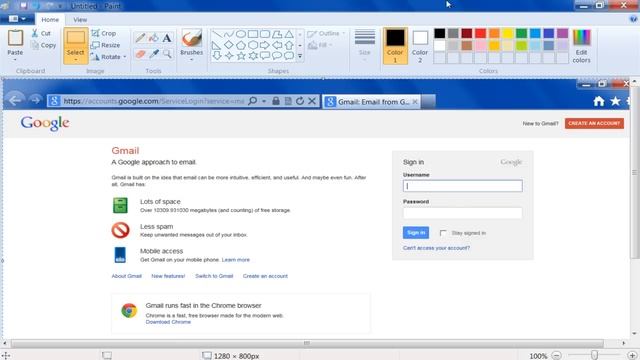Expand the Rotate dropdown
Image resolution: width=640 pixels, height=360 pixels.
(124, 57)
